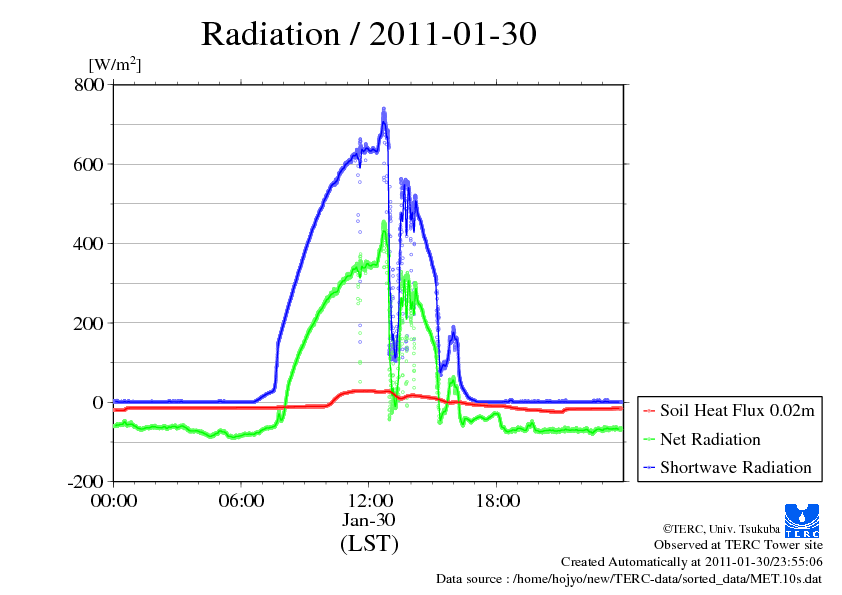This screenshot has width=842, height=595.
Task: Click the TERC logo icon
Action: (x=802, y=521)
